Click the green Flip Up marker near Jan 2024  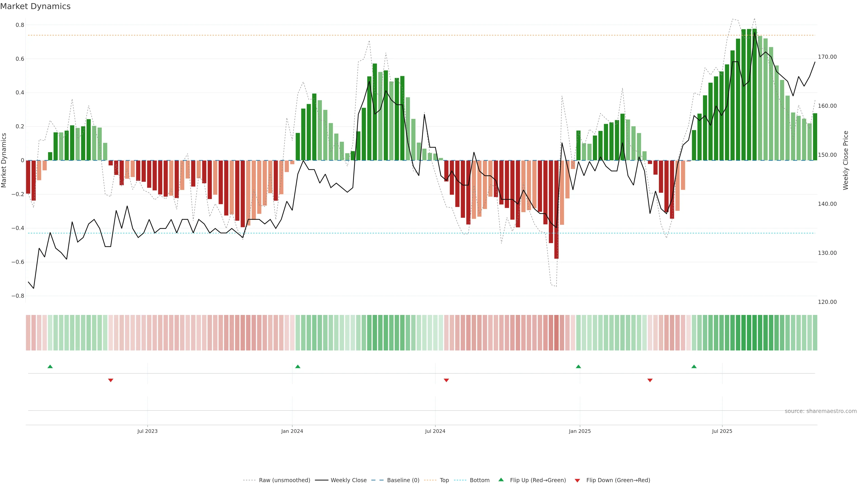[297, 366]
